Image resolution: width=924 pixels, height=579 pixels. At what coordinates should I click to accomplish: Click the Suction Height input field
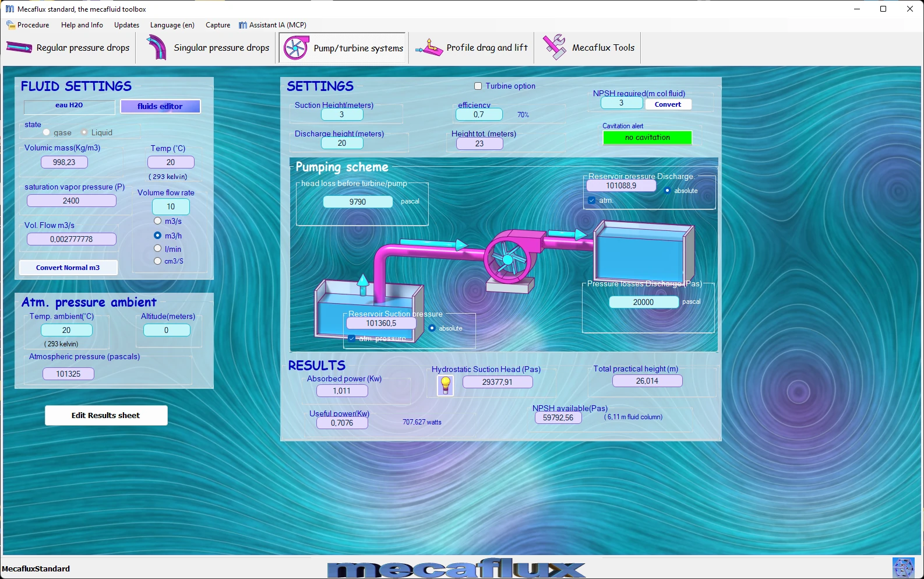(x=342, y=114)
